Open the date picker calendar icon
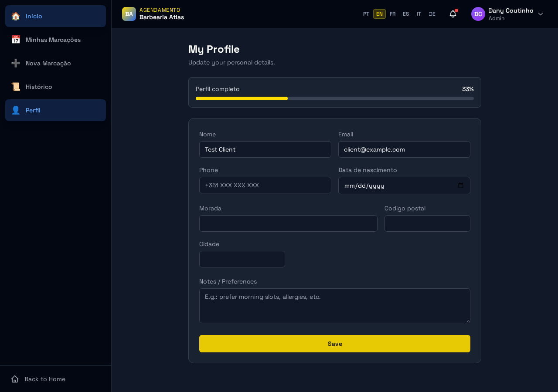Viewport: 558px width, 392px height. [461, 186]
